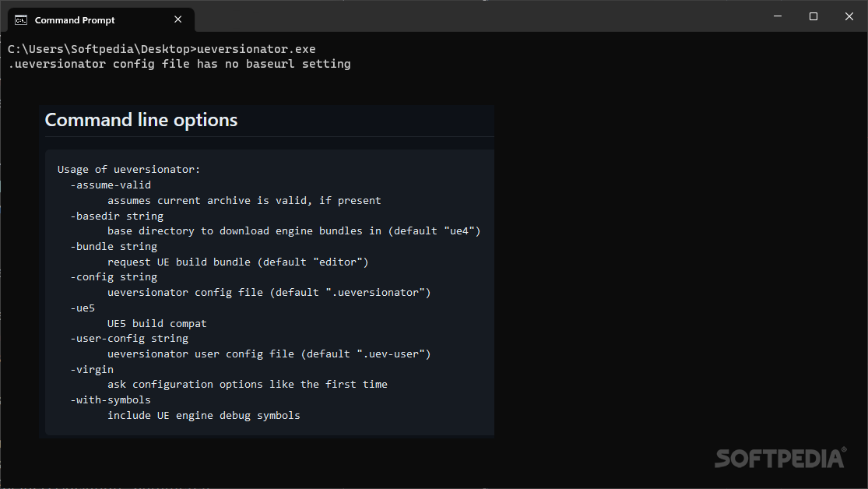Viewport: 868px width, 489px height.
Task: Select the Command Prompt tab
Action: coord(100,20)
